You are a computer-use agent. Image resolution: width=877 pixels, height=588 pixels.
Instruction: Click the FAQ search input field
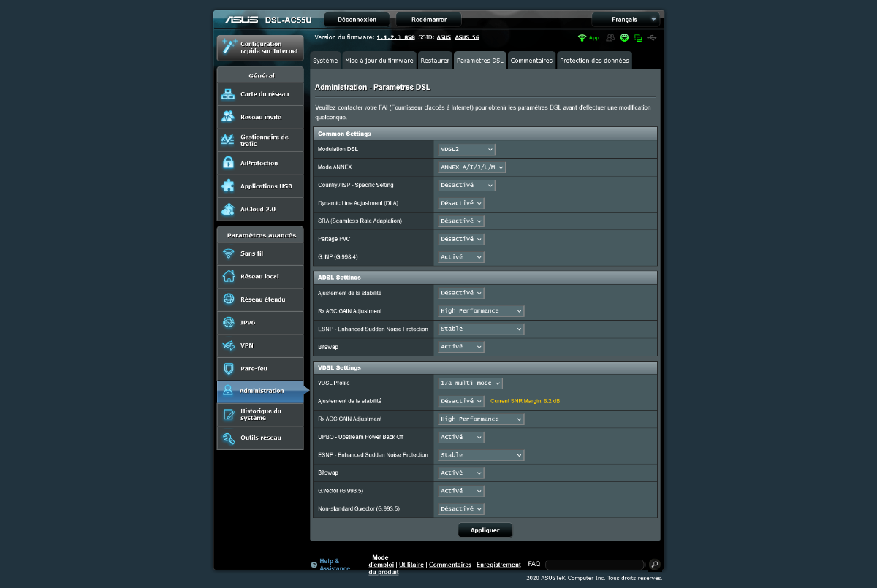pos(594,565)
